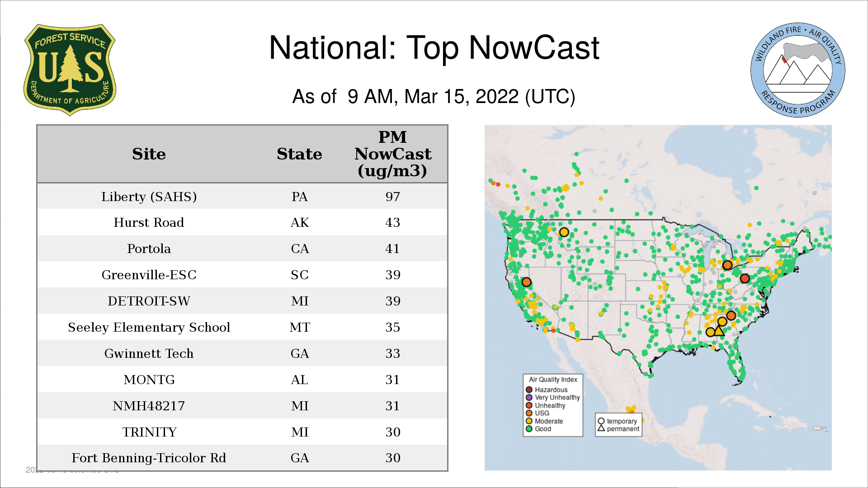Click the orange USG marker in California

tap(526, 282)
